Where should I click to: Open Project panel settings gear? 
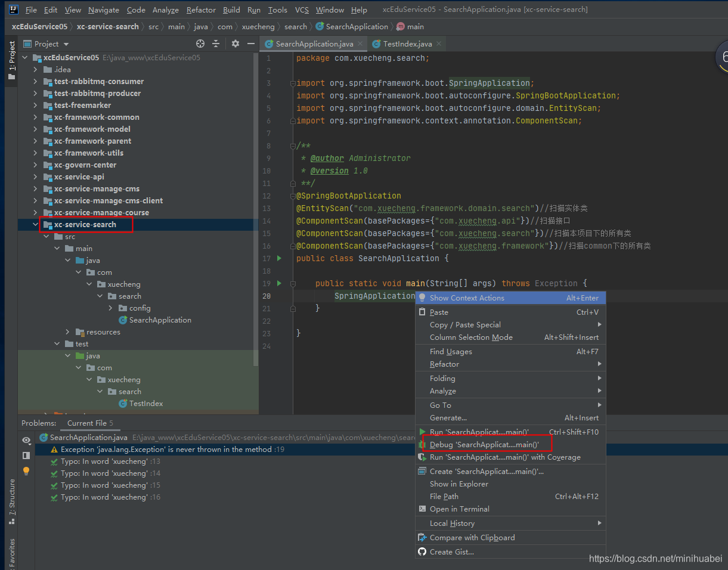(235, 44)
